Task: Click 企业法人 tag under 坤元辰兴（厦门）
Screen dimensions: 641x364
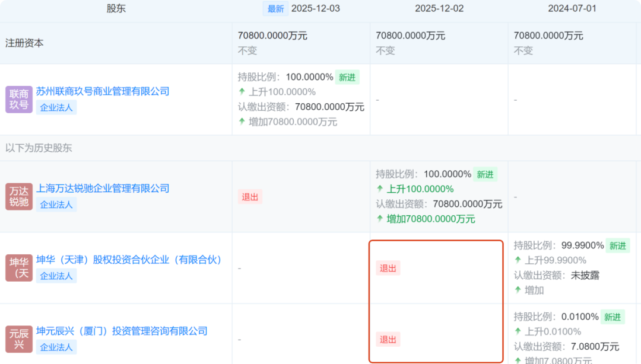Action: pos(56,347)
